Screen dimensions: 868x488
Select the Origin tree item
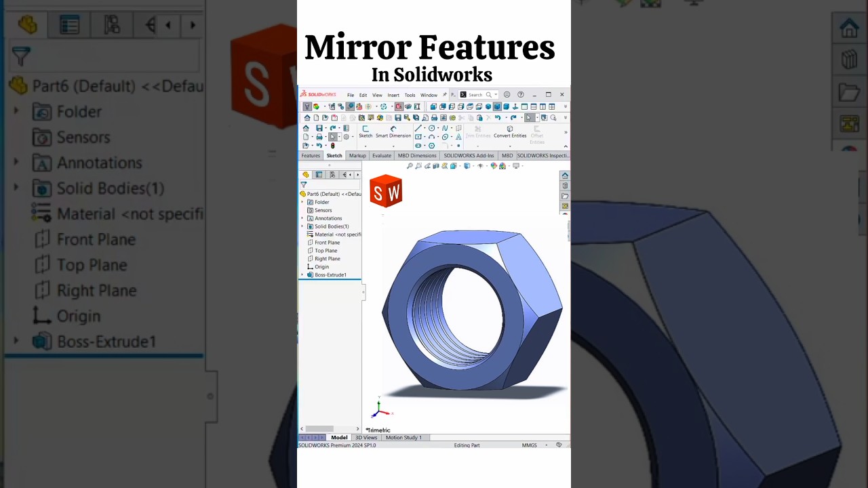click(x=321, y=266)
